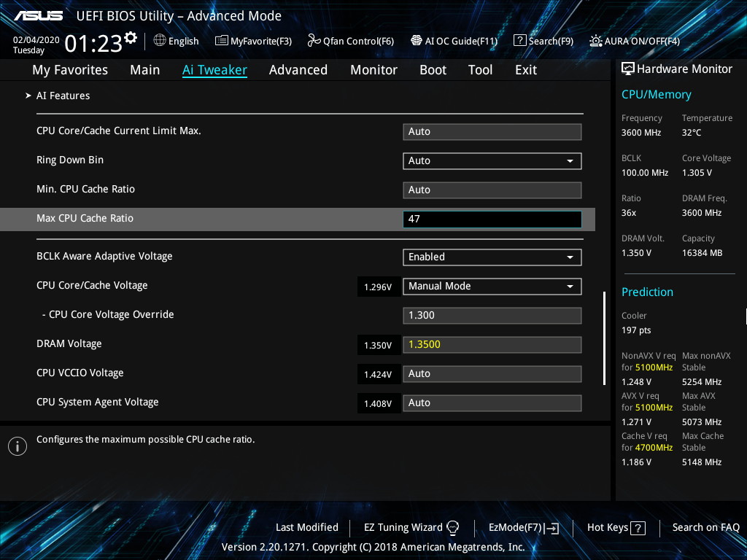
Task: Click the EzMode exit arrow icon
Action: click(x=551, y=528)
